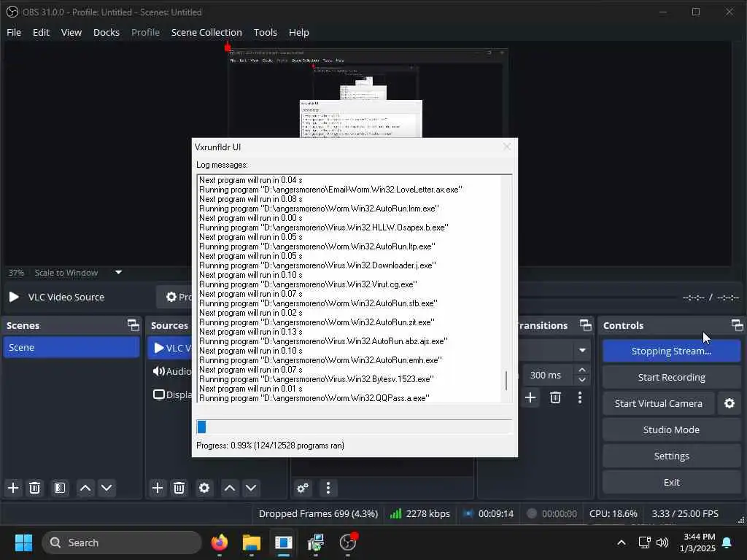Click the 300 ms duration field
This screenshot has height=560, width=747.
pyautogui.click(x=546, y=376)
